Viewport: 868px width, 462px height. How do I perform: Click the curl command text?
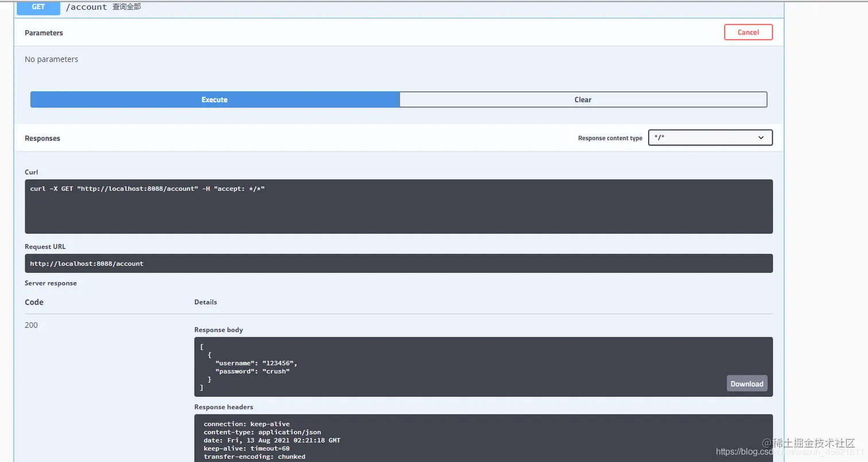[x=148, y=188]
